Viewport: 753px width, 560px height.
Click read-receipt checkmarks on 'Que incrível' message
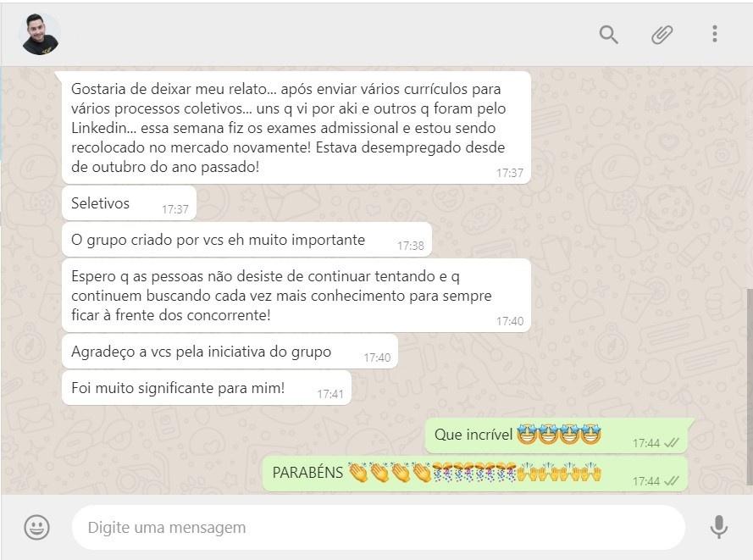tap(672, 443)
